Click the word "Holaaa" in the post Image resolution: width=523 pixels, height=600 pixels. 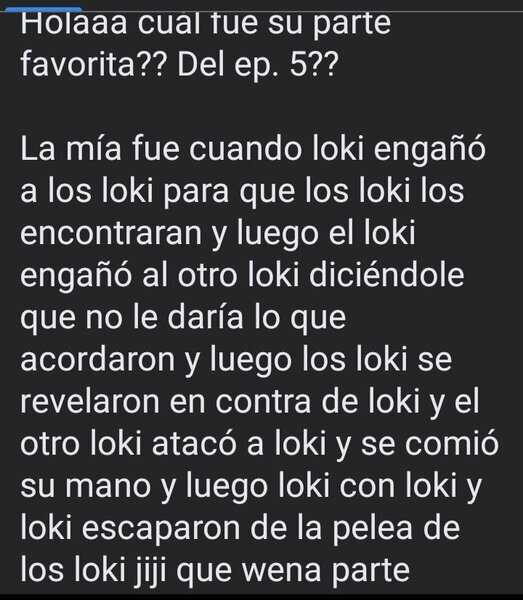(74, 23)
